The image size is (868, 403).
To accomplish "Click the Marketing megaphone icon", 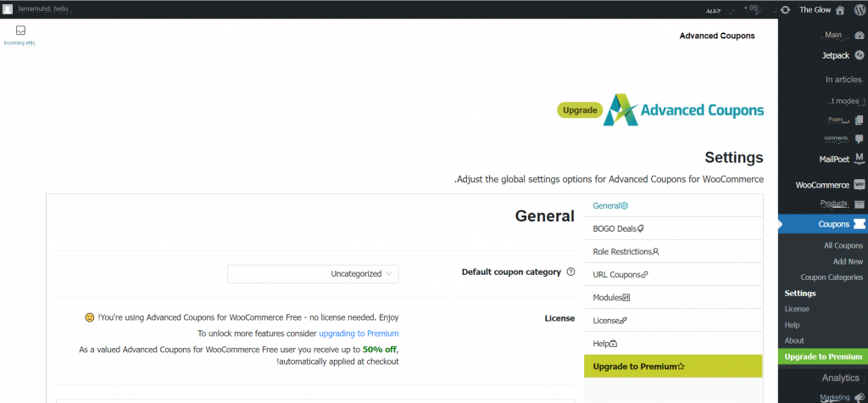I will coord(860,397).
